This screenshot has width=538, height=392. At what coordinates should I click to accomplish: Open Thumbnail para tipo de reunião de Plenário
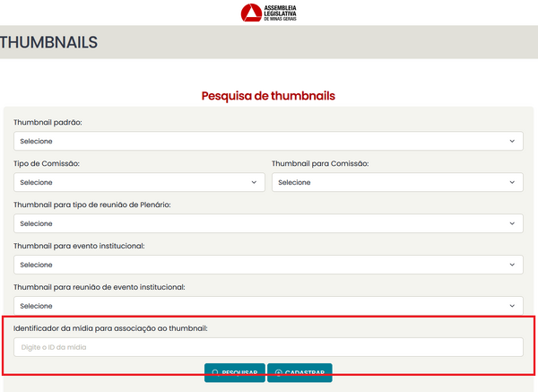(267, 223)
